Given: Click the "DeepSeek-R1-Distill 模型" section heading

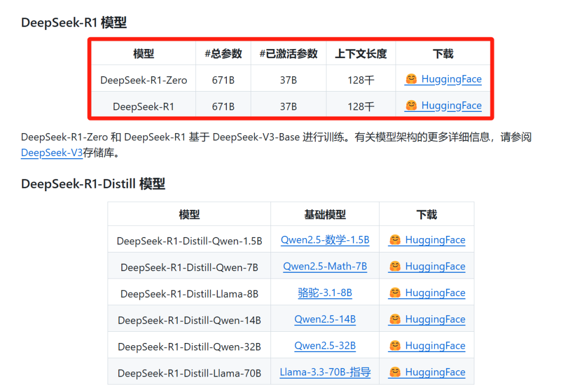Looking at the screenshot, I should (x=93, y=184).
